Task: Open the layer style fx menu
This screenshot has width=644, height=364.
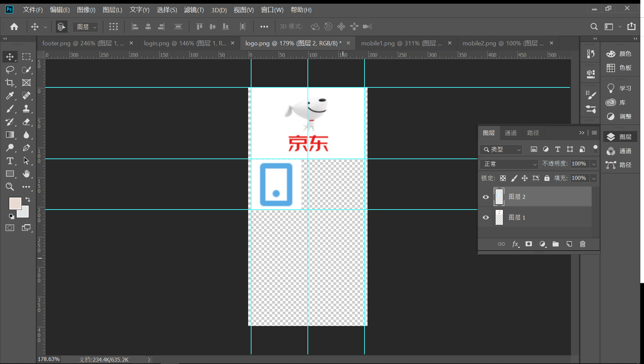Action: [x=516, y=244]
